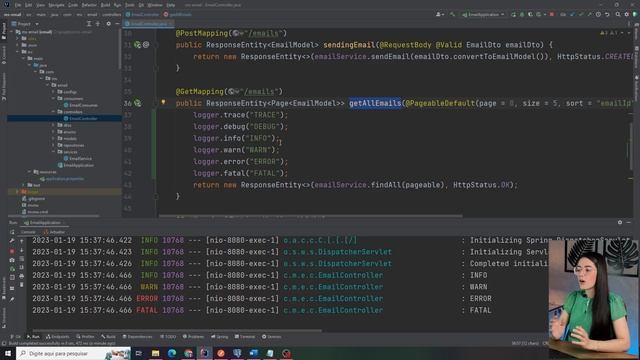The height and width of the screenshot is (360, 640).
Task: Click getAllEmails method name
Action: point(375,103)
